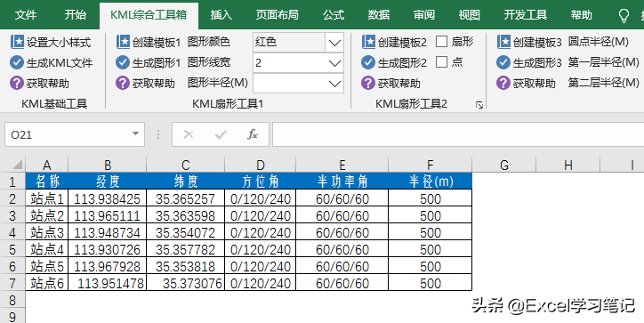Expand the 图形线宽 dropdown showing 2
The height and width of the screenshot is (323, 644).
pyautogui.click(x=334, y=63)
